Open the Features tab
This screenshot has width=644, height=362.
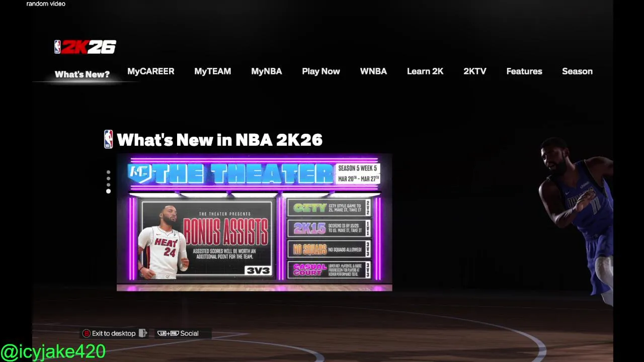[x=524, y=71]
